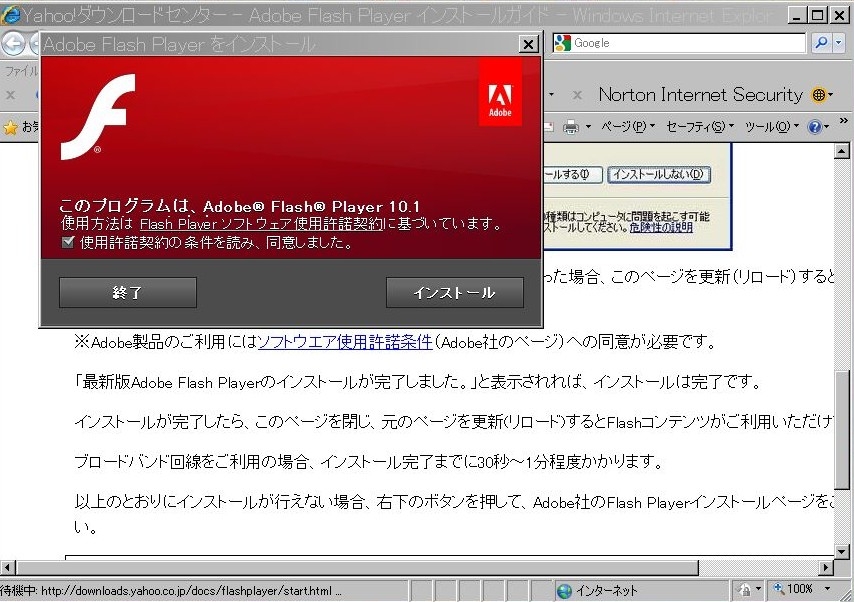Click the インターネット zone status text
Screen dimensions: 854x602
point(606,591)
